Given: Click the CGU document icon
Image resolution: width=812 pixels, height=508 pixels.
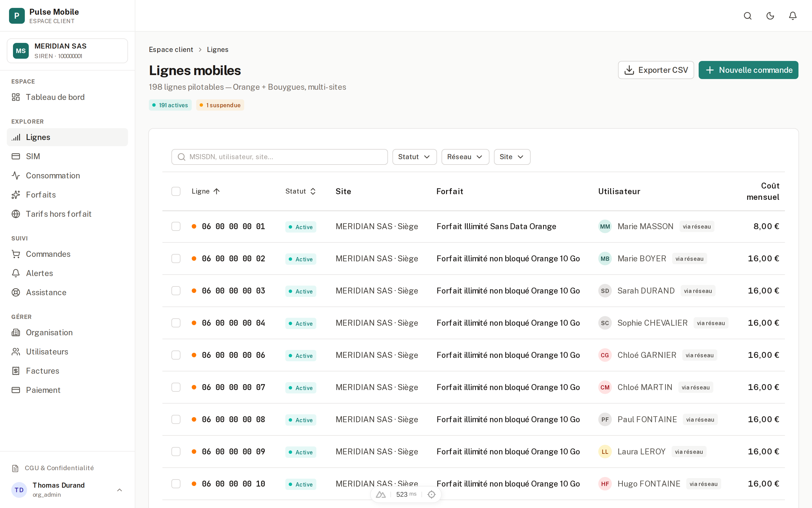Looking at the screenshot, I should tap(15, 468).
